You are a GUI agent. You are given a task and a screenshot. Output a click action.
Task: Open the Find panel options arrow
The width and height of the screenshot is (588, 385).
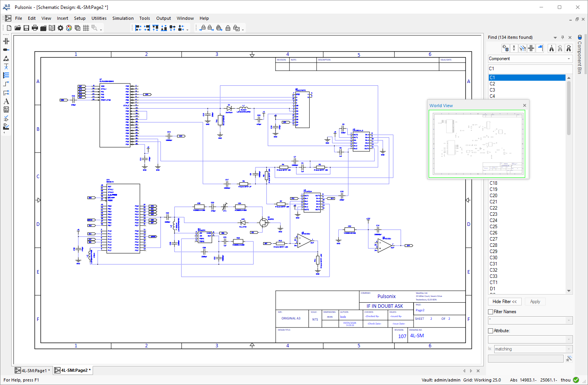pyautogui.click(x=555, y=37)
